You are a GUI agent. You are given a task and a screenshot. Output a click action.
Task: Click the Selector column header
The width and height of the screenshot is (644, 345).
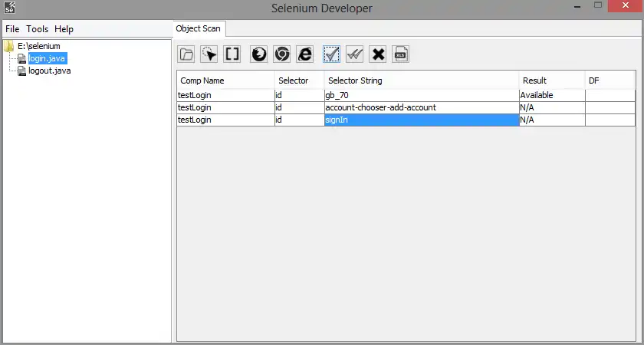point(300,80)
